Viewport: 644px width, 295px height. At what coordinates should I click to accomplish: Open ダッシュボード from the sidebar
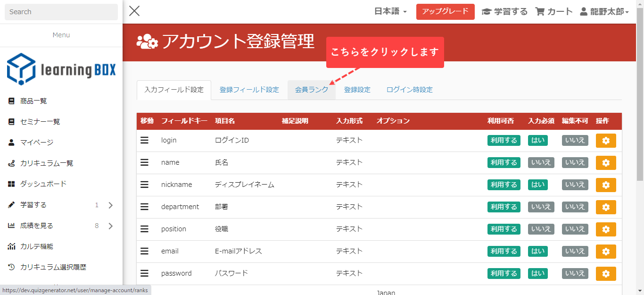[x=43, y=184]
